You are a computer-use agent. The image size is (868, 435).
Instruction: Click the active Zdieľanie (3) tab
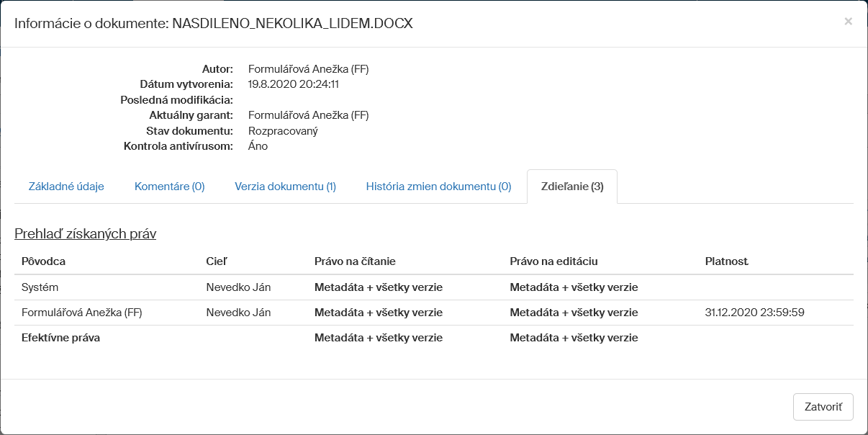coord(572,187)
